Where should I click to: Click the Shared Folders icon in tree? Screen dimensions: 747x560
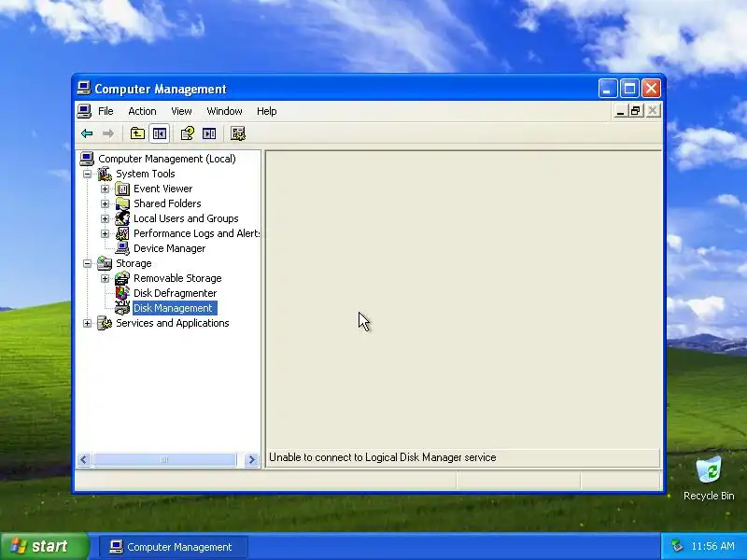[x=122, y=203]
